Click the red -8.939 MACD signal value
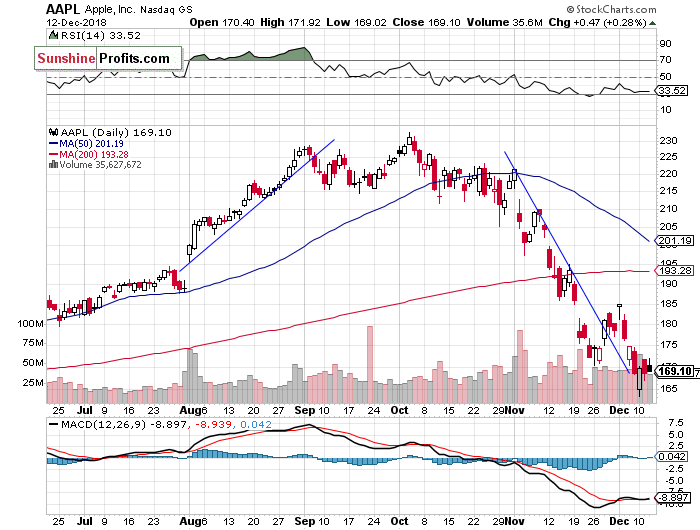Screen dimensions: 700x530 pos(212,425)
